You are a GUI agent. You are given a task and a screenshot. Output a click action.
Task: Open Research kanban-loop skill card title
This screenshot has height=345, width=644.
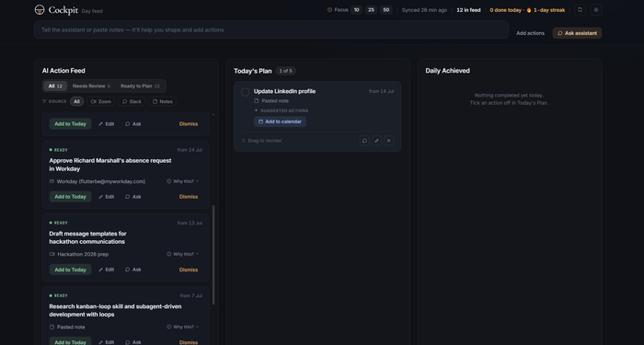click(115, 310)
